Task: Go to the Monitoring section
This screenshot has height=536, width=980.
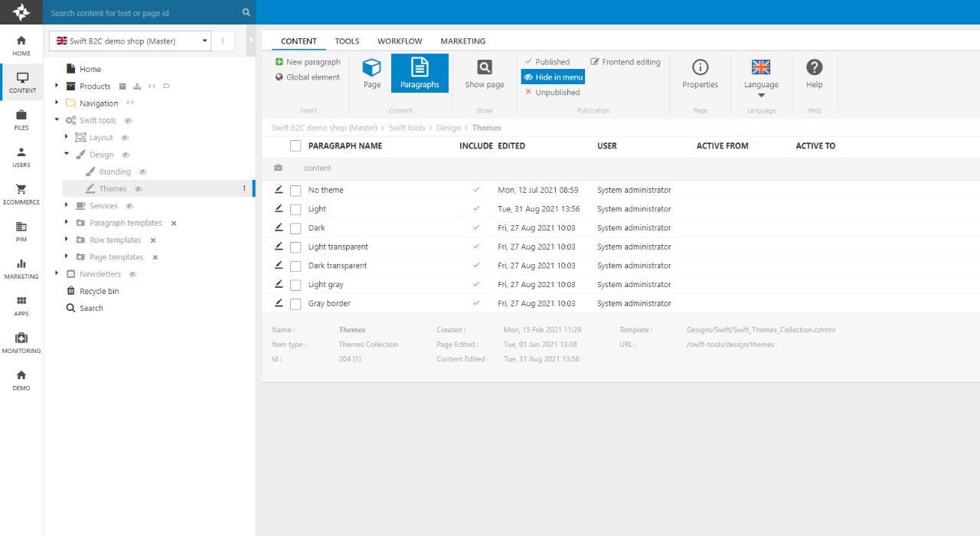Action: coord(21,342)
